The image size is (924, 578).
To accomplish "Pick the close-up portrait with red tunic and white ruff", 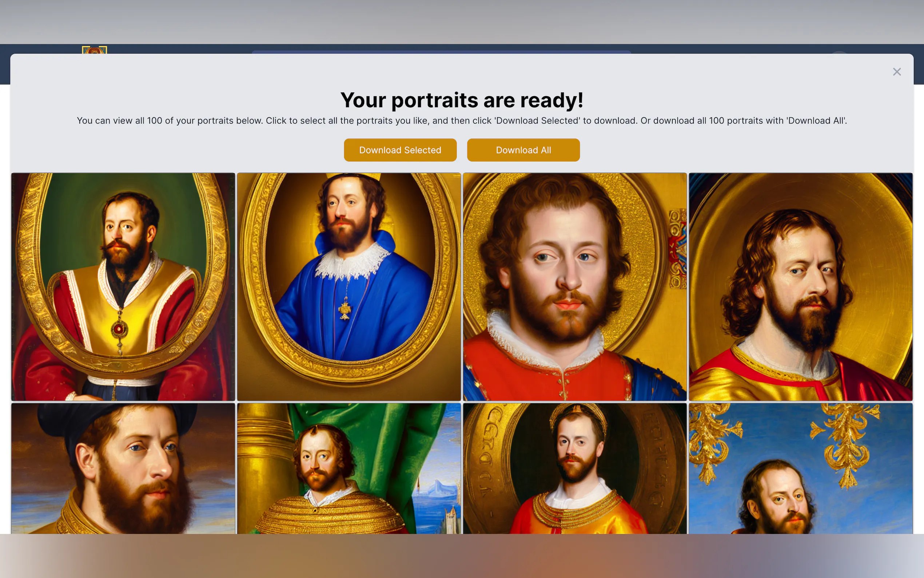I will 574,287.
